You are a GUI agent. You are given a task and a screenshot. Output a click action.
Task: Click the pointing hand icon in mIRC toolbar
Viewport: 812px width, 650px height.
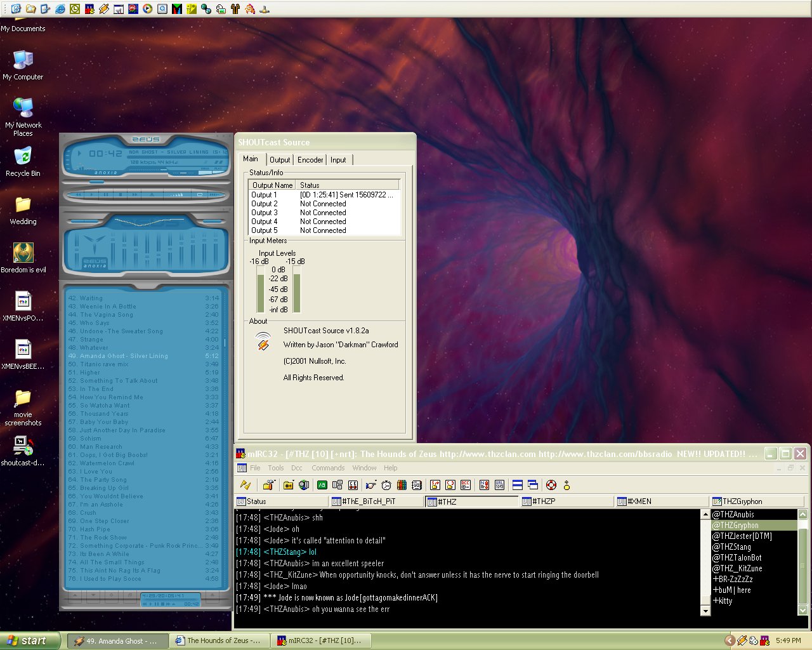(x=370, y=485)
